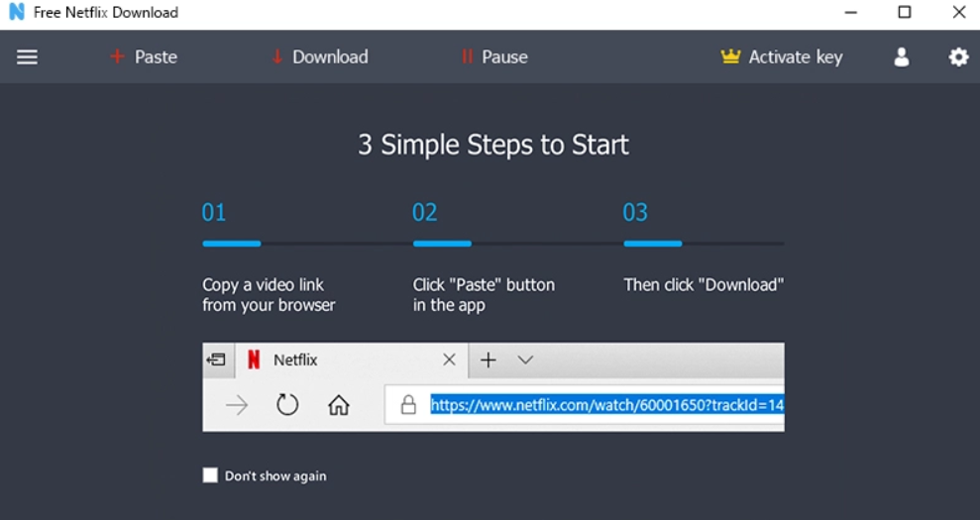Expand the browser tab list chevron
Viewport: 980px width, 520px height.
[525, 361]
